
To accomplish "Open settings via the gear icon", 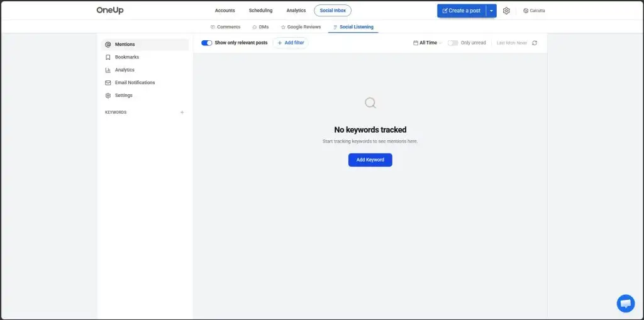I will 506,11.
